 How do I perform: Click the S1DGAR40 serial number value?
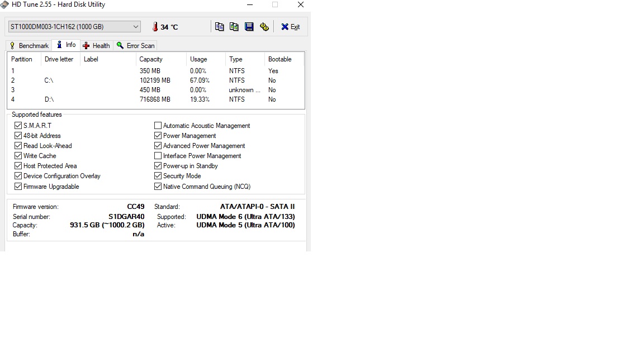pyautogui.click(x=126, y=217)
